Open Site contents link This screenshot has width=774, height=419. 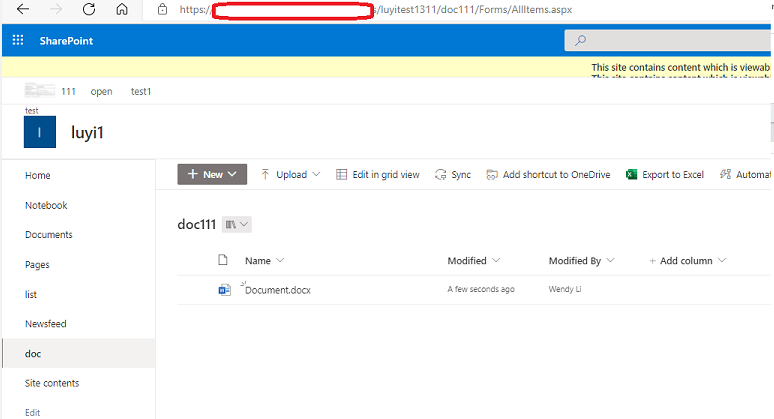(52, 383)
